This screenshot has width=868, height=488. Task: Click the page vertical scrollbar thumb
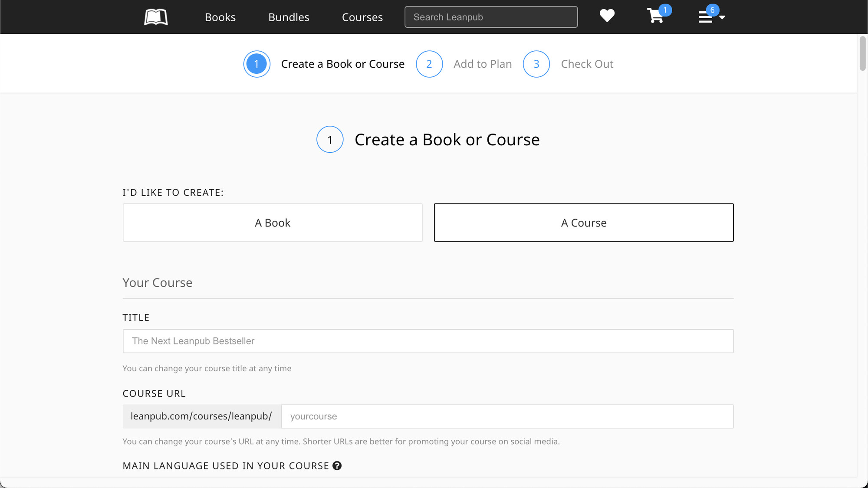tap(862, 53)
